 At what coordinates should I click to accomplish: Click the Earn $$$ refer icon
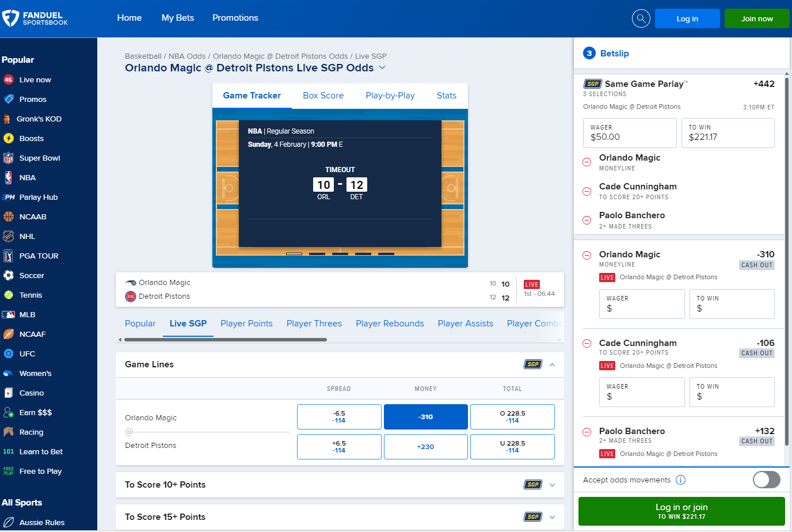tap(9, 413)
